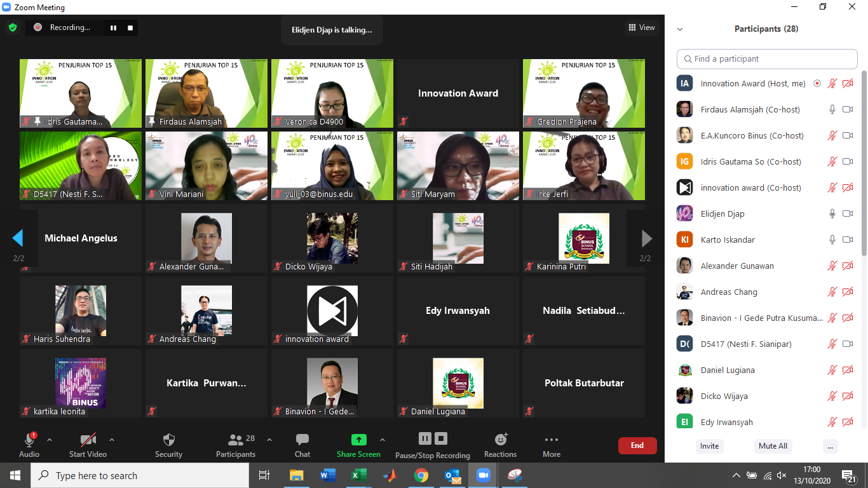Open the More options menu
Image resolution: width=868 pixels, height=488 pixels.
coord(552,445)
